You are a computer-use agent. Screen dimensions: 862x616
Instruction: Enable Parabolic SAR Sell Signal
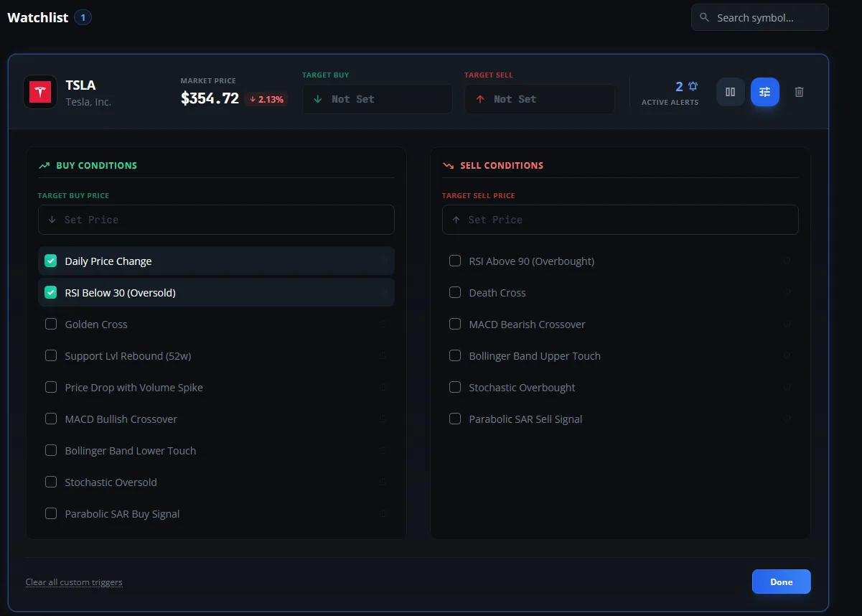pyautogui.click(x=455, y=419)
